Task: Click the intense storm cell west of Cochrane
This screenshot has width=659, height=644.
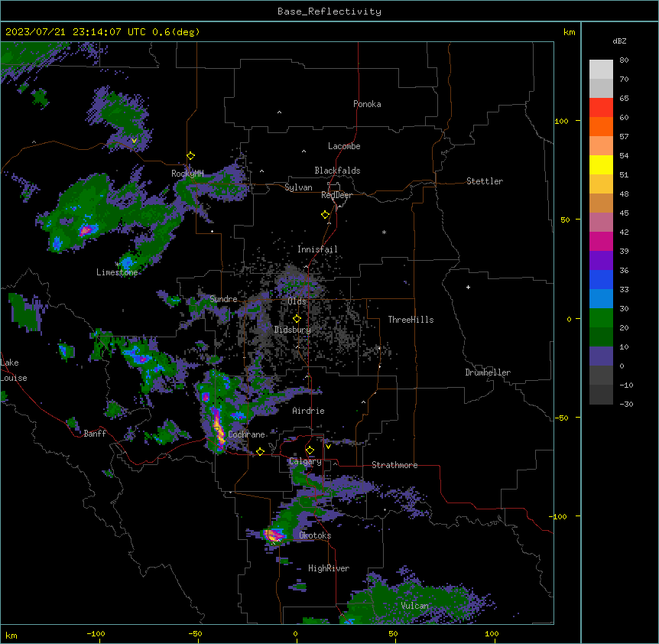Action: tap(219, 429)
